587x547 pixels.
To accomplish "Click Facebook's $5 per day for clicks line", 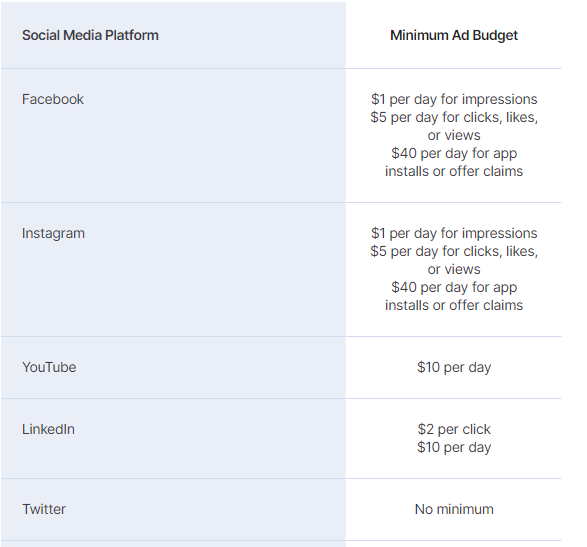I will click(x=454, y=117).
